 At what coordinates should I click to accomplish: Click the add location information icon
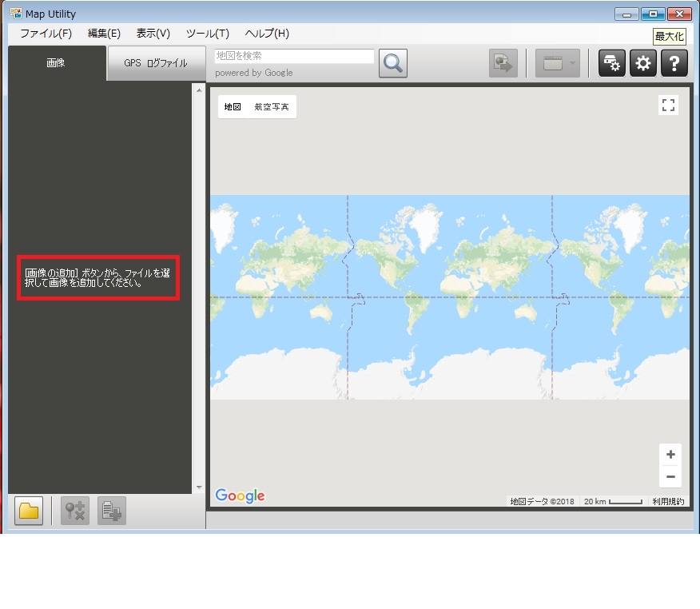coord(110,511)
